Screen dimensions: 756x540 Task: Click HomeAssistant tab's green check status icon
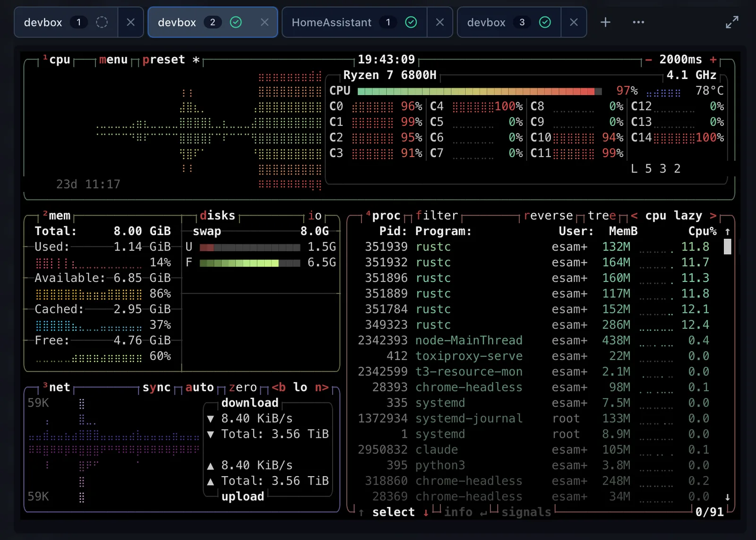coord(411,22)
